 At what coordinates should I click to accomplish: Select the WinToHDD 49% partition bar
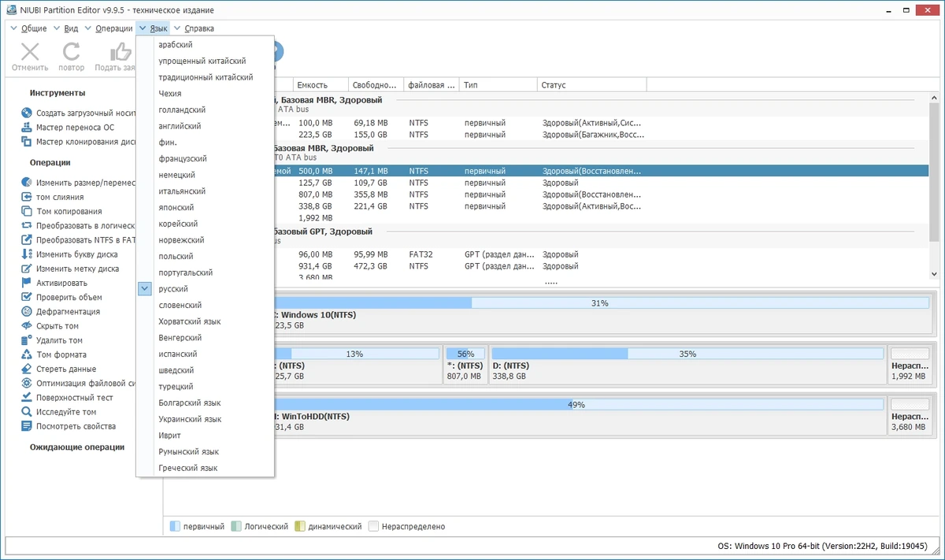[x=580, y=405]
